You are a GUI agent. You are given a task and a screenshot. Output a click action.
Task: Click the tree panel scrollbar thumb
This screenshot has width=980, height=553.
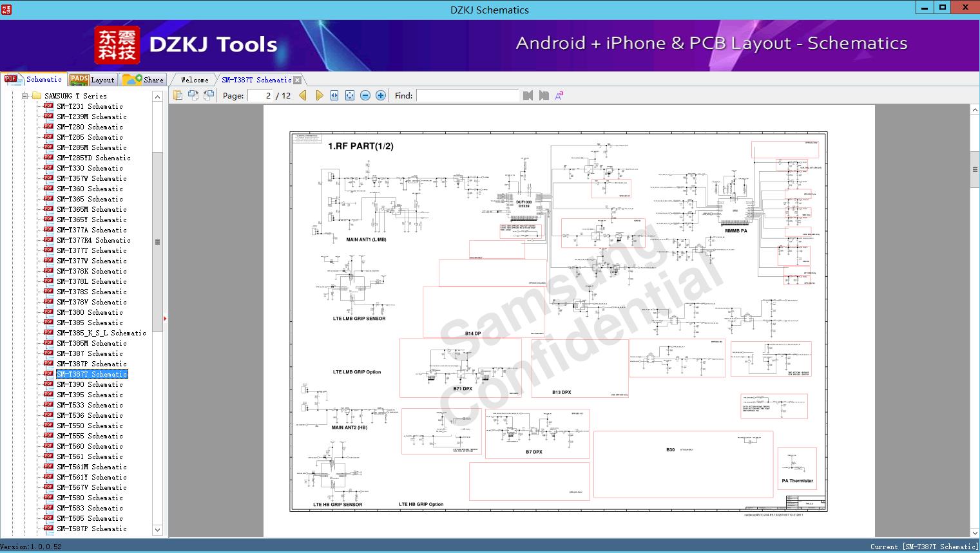pos(158,242)
